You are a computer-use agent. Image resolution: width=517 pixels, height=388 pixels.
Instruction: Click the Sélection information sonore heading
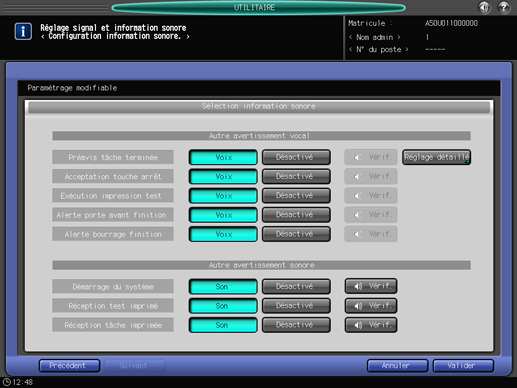click(x=259, y=106)
